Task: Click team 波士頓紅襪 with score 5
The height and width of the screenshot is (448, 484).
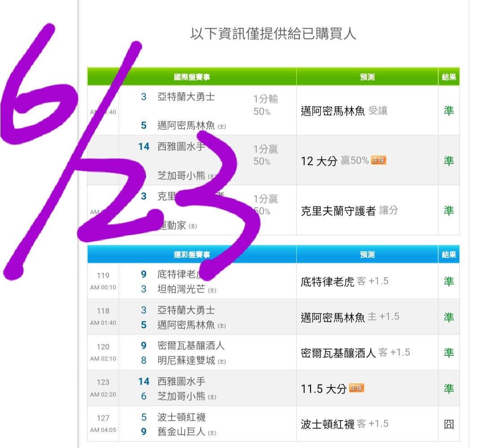Action: pyautogui.click(x=181, y=417)
